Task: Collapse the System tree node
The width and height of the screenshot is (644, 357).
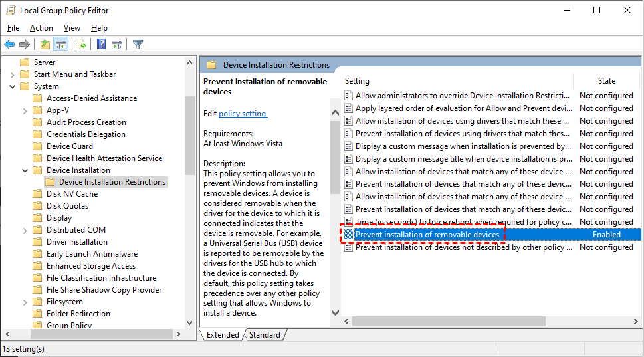Action: tap(13, 86)
